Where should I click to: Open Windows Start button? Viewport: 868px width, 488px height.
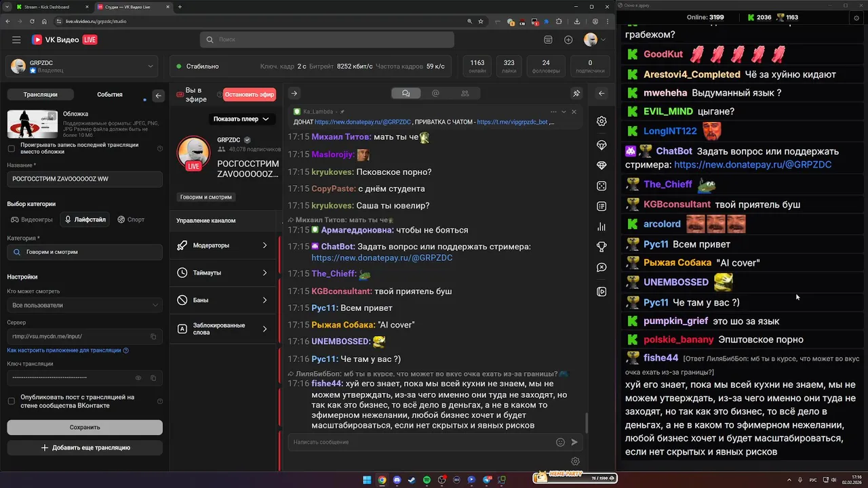[367, 480]
